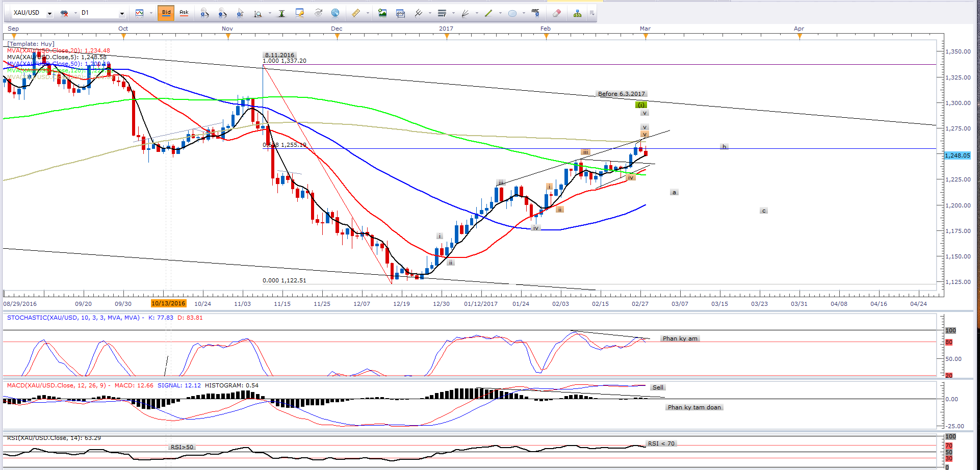
Task: Toggle the cursor pointer mode icon
Action: (240, 13)
